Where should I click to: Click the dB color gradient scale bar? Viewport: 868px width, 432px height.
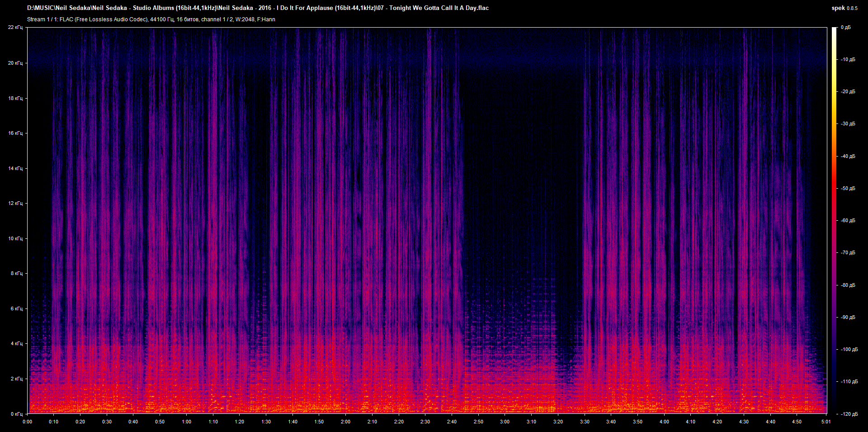(834, 220)
